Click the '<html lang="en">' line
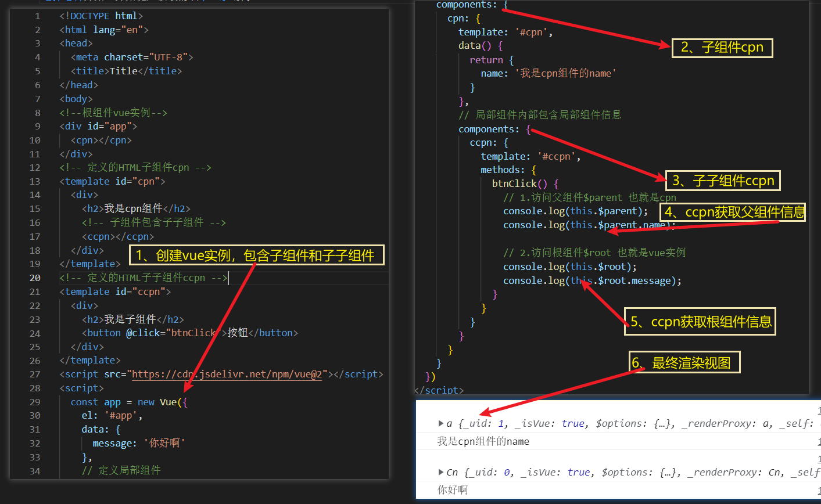The image size is (821, 504). coord(104,30)
